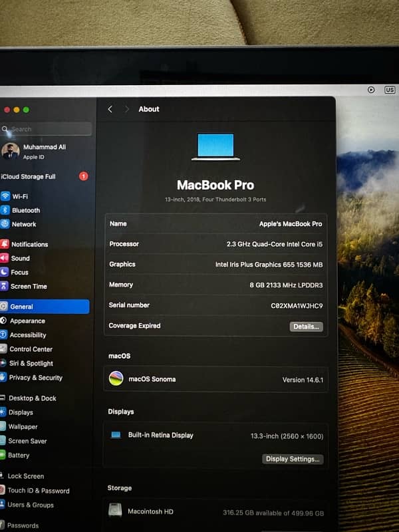Click the coverage Details… button

point(306,327)
